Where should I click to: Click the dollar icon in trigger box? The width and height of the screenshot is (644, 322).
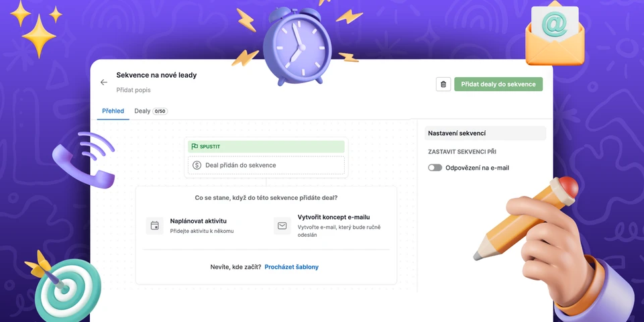pyautogui.click(x=197, y=165)
